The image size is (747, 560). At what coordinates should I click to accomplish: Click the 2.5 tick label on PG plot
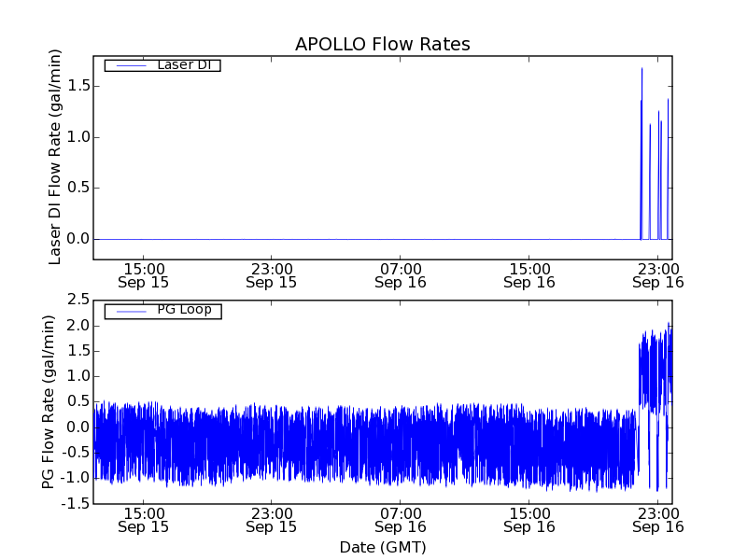tap(78, 300)
